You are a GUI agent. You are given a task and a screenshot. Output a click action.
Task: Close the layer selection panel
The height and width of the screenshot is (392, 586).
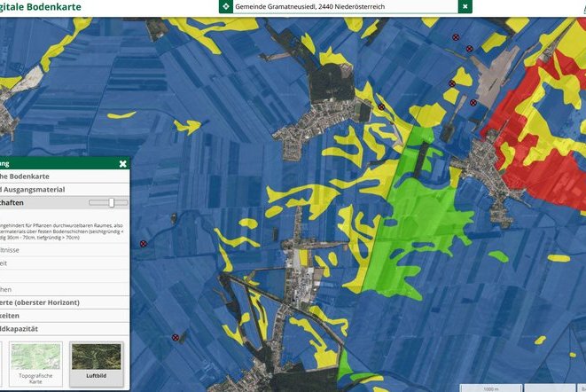click(x=122, y=163)
